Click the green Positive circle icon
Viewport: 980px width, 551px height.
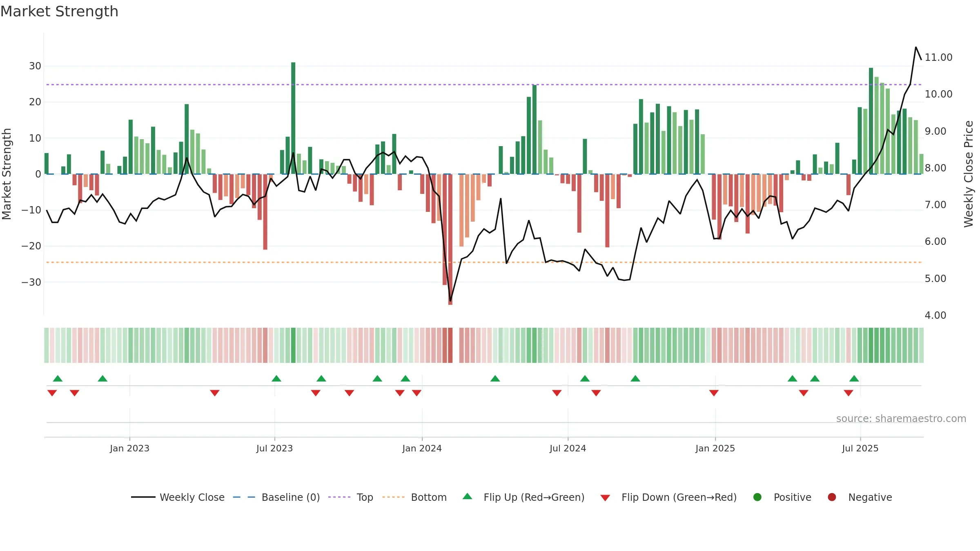click(757, 497)
